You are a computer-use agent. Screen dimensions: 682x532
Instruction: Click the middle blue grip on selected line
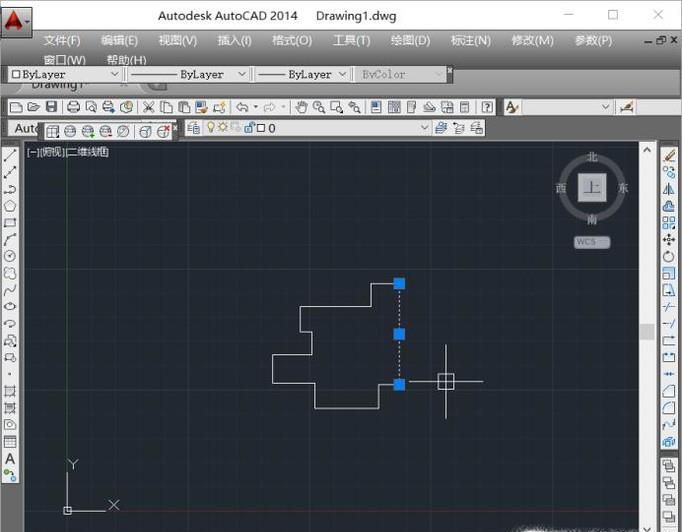399,334
